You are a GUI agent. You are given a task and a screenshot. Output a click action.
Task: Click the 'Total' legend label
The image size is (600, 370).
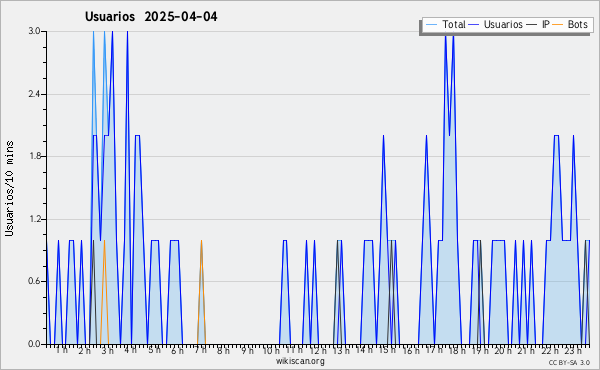pos(453,24)
